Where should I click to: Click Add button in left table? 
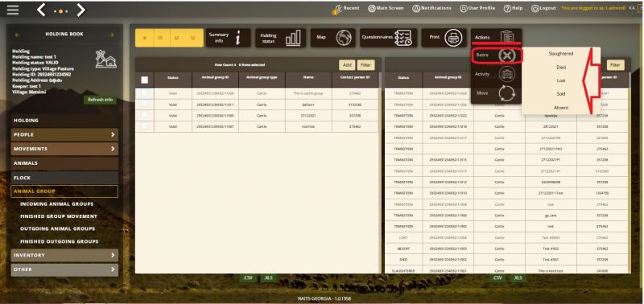(x=347, y=65)
